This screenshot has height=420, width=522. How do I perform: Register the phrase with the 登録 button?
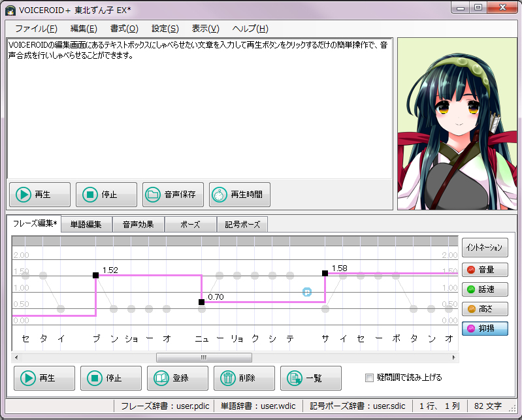click(x=178, y=378)
